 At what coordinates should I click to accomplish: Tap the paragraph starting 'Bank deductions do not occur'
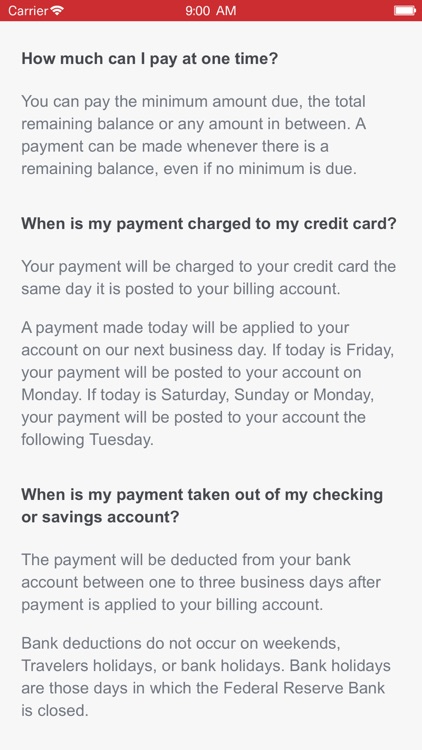point(206,677)
